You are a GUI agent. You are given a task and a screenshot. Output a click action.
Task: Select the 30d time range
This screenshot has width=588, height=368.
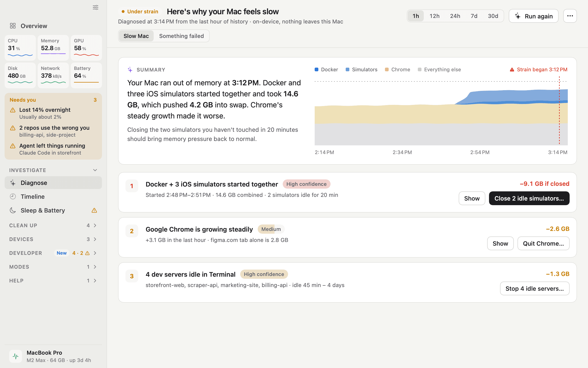pos(493,16)
